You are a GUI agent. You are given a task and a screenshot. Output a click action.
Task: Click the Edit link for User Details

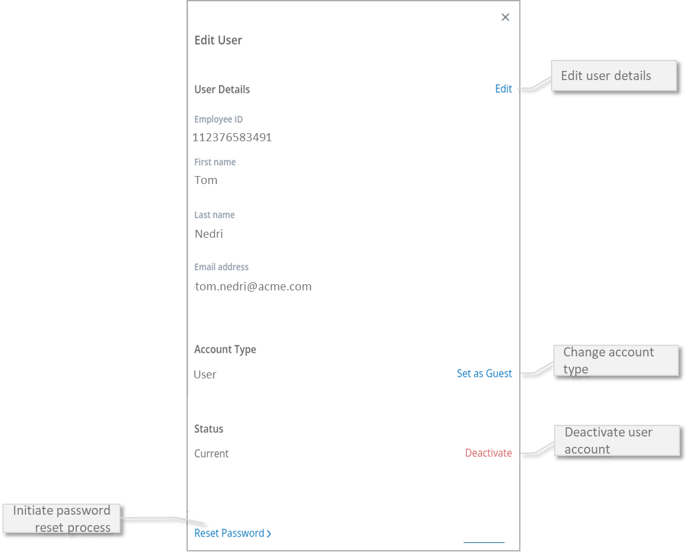coord(503,89)
